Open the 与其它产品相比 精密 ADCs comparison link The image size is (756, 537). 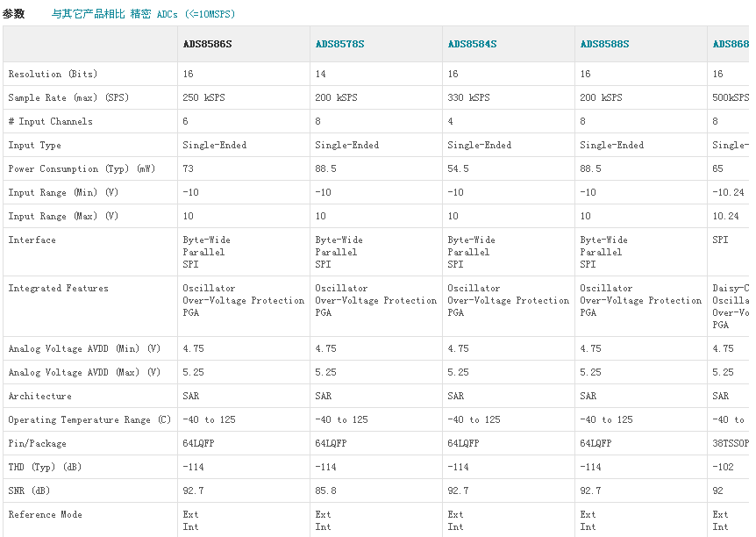(143, 14)
